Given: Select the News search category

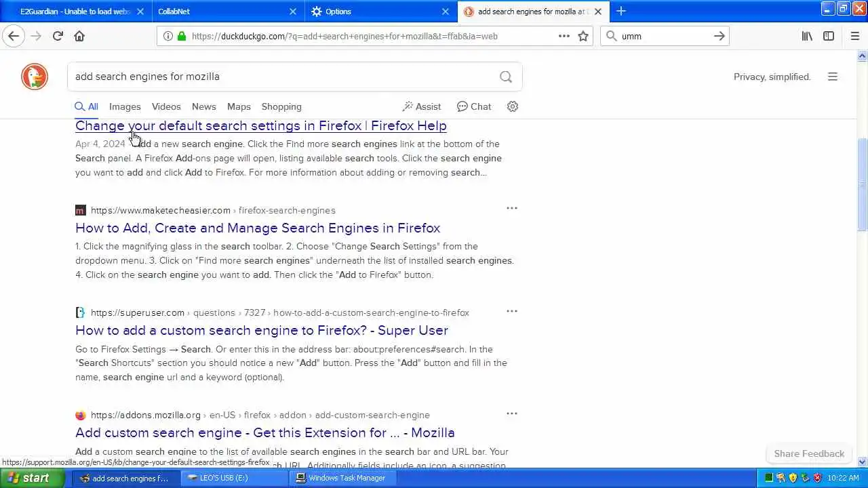Looking at the screenshot, I should click(203, 106).
